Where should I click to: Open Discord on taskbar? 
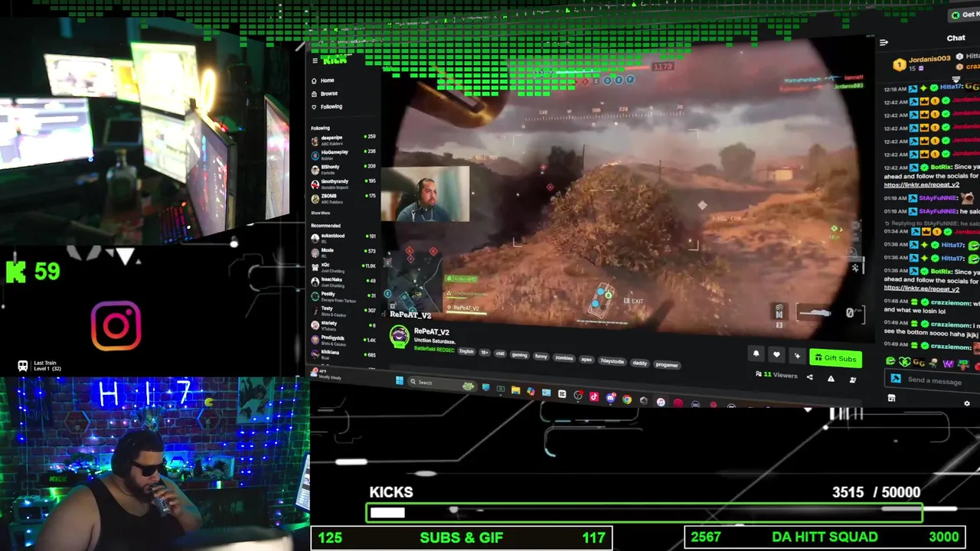point(610,398)
